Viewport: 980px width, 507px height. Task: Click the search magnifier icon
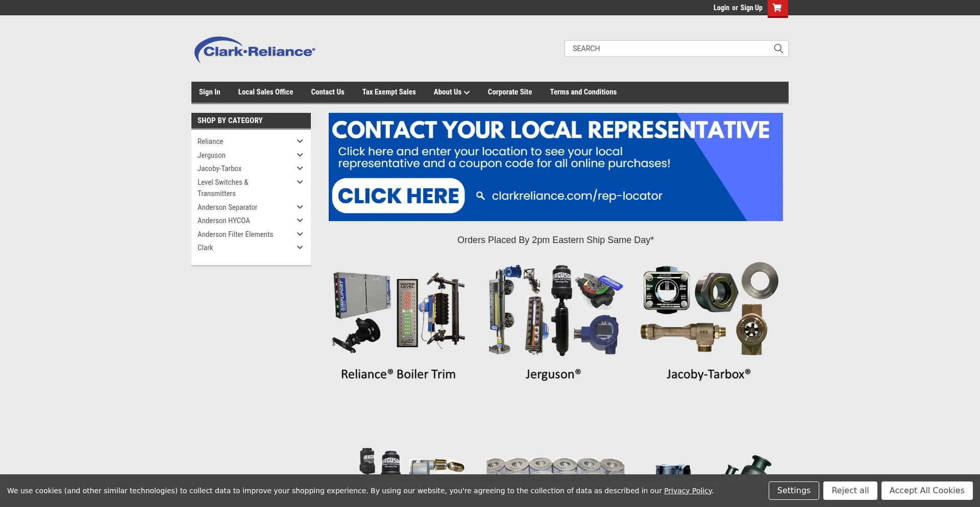[x=778, y=49]
